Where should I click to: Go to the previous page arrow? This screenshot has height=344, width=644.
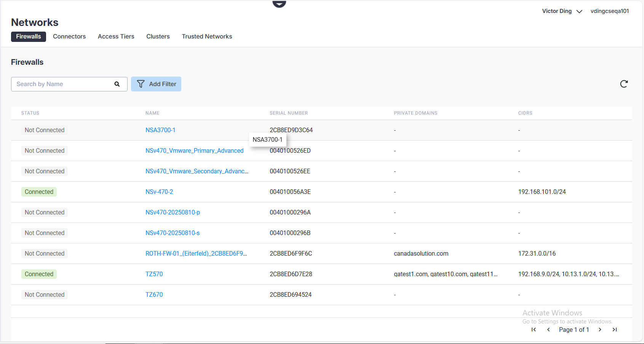pyautogui.click(x=548, y=330)
